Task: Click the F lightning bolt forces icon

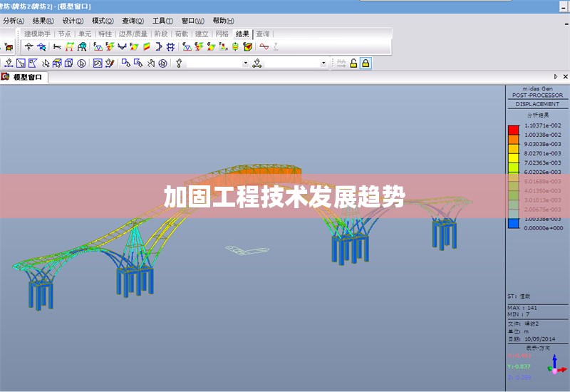Action: (x=110, y=46)
